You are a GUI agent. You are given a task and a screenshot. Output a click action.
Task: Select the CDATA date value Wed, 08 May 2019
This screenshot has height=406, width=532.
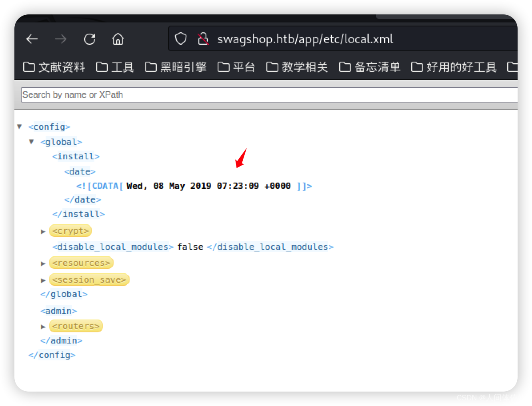[208, 186]
